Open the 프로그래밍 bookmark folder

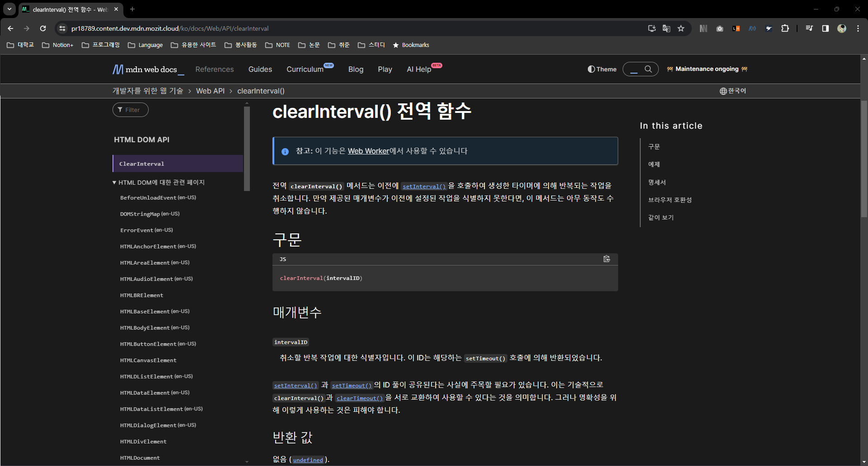[x=101, y=45]
